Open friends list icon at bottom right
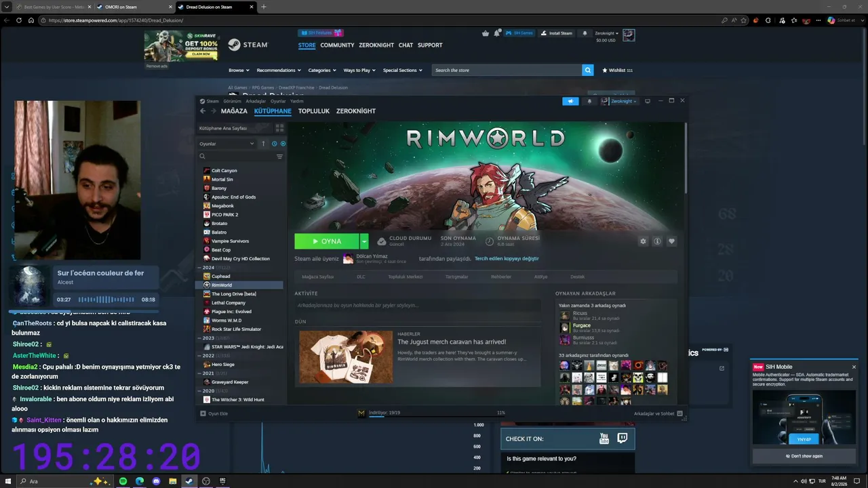 point(679,413)
